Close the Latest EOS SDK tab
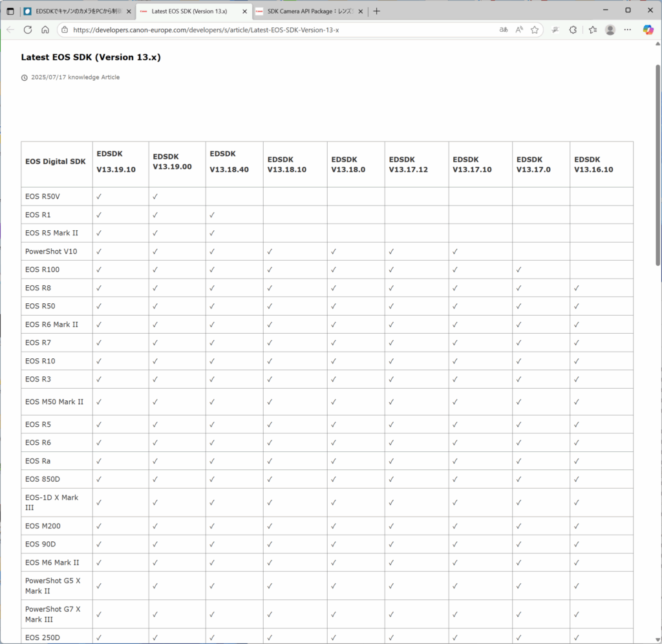Viewport: 662px width, 644px height. coord(244,11)
